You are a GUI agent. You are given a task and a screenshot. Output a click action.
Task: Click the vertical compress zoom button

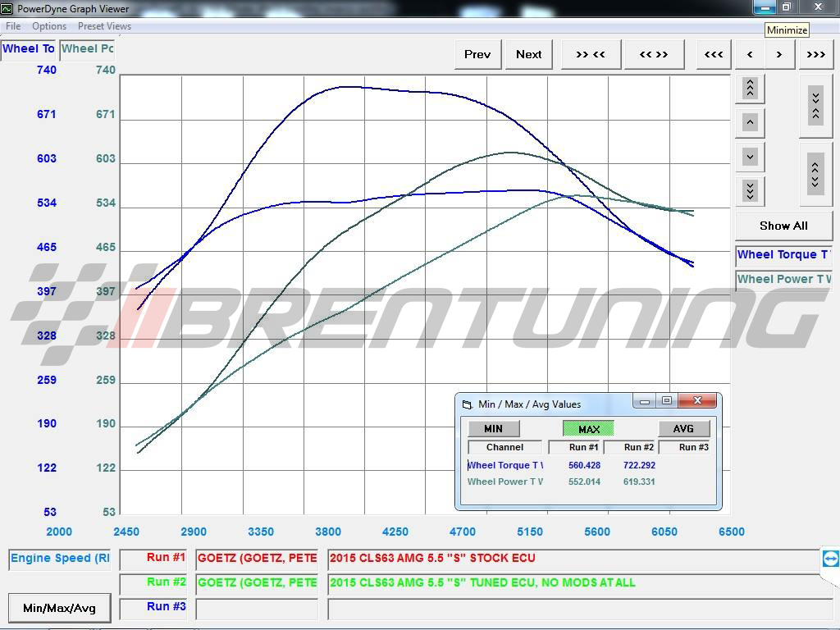tap(816, 106)
